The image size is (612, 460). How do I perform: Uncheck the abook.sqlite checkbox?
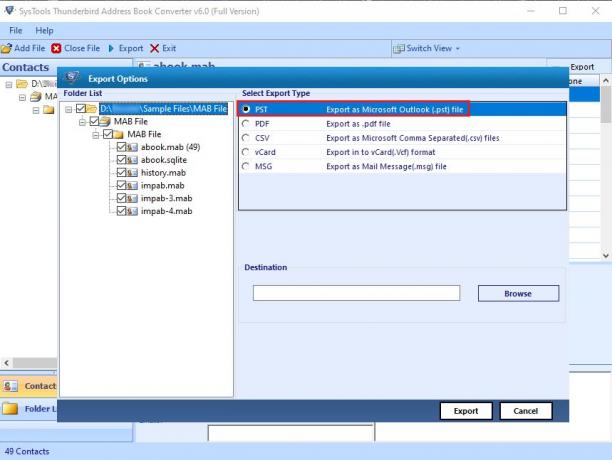click(x=121, y=160)
